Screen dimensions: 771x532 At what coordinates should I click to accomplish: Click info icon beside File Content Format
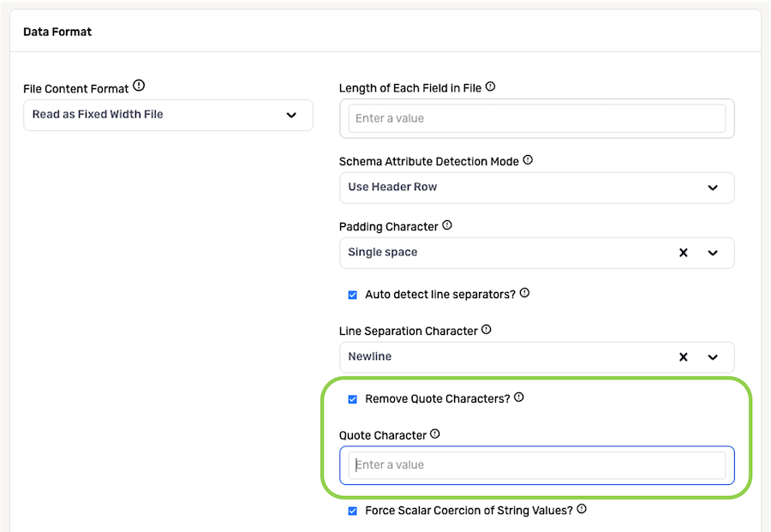pos(139,86)
